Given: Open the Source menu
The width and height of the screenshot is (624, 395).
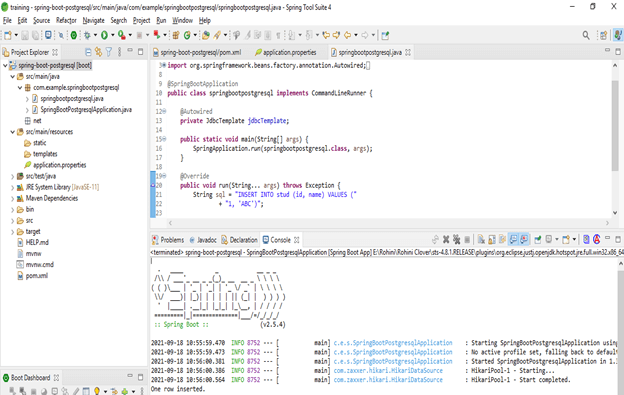Looking at the screenshot, I should (x=41, y=20).
